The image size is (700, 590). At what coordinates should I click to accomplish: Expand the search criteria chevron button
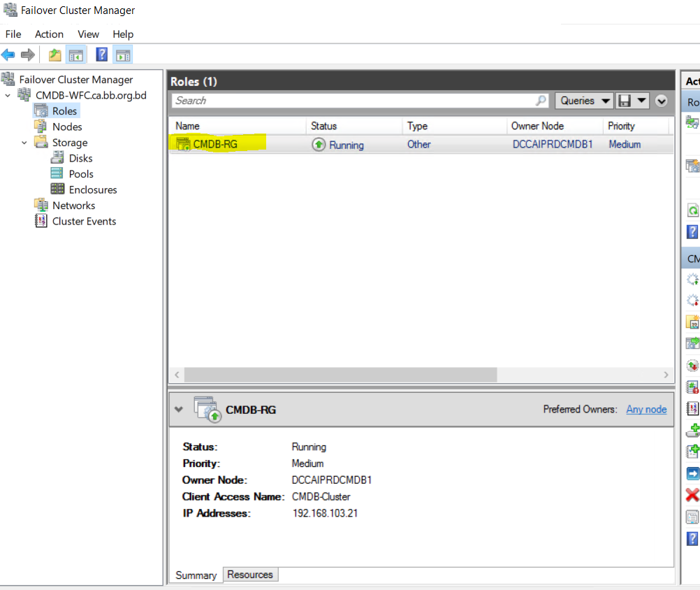(x=661, y=101)
